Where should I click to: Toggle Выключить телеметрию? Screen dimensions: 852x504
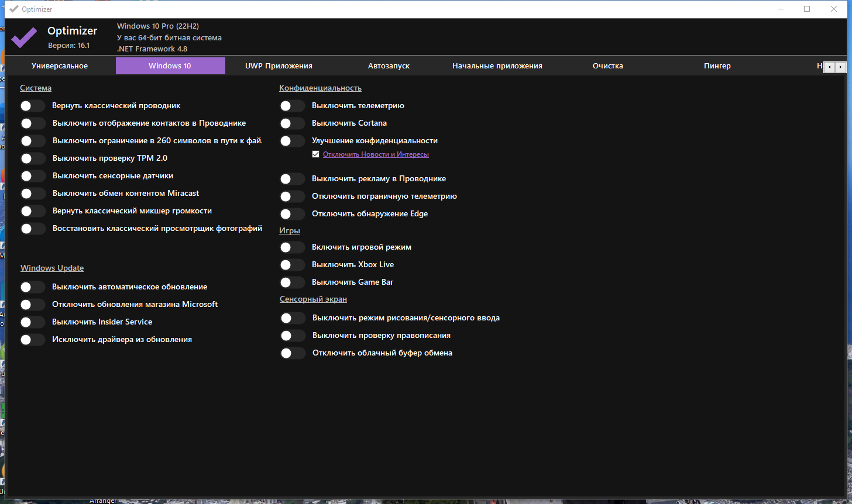coord(293,106)
